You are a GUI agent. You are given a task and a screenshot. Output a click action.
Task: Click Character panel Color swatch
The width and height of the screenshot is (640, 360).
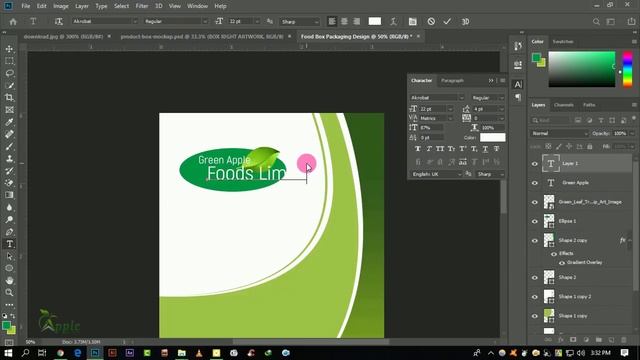tap(492, 138)
